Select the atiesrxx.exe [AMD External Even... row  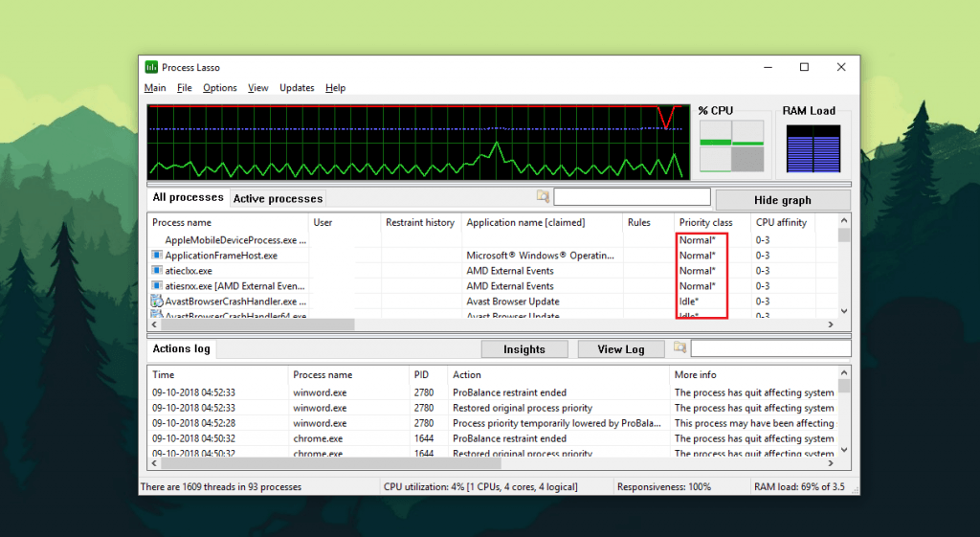coord(493,285)
